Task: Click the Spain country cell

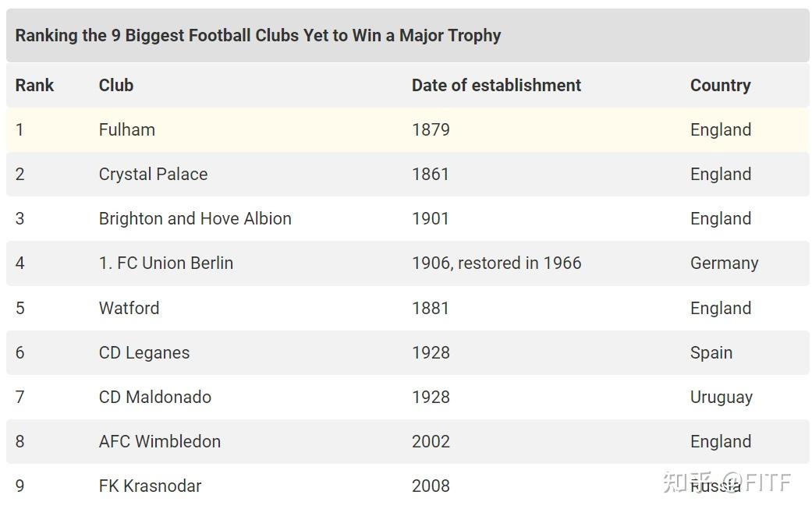Action: [711, 352]
